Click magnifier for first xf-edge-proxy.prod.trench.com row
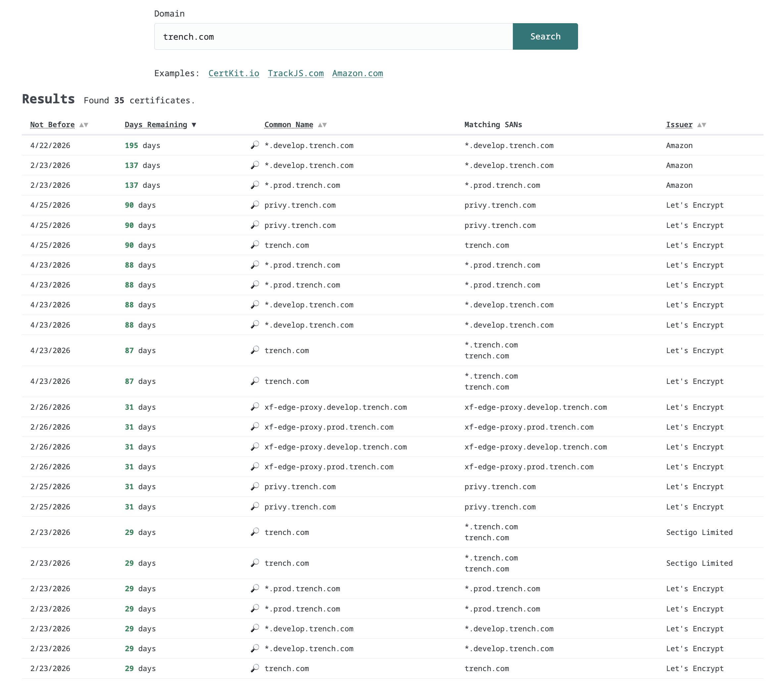 click(x=255, y=427)
